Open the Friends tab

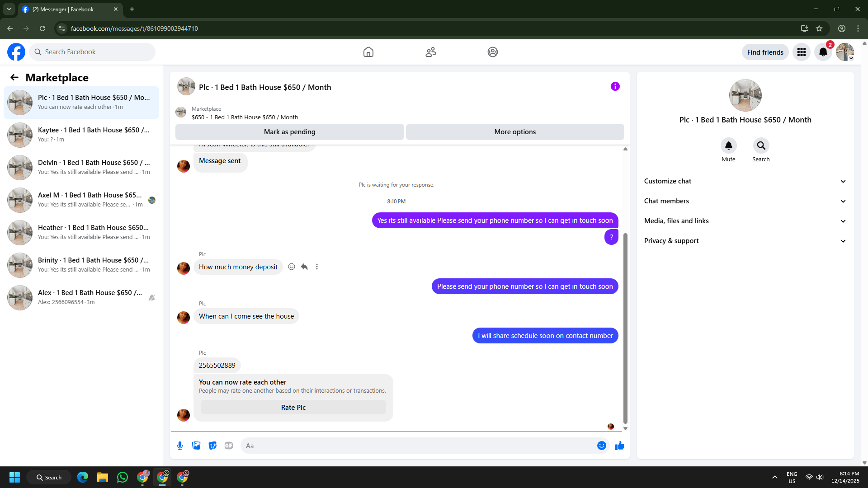[x=430, y=52]
